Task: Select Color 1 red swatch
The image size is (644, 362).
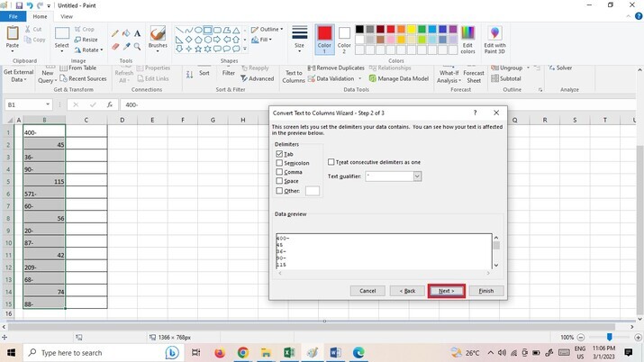Action: (324, 40)
